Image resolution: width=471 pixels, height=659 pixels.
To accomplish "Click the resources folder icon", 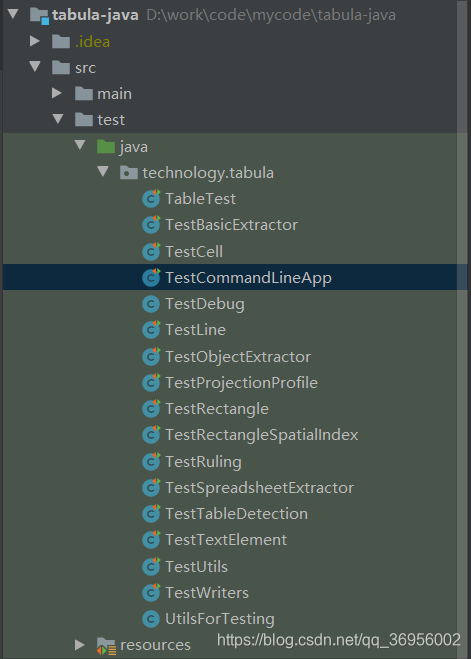I will tap(106, 646).
